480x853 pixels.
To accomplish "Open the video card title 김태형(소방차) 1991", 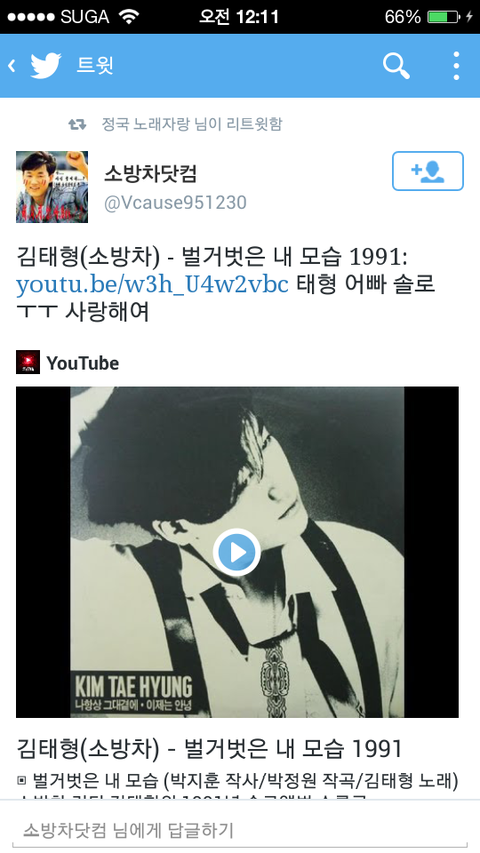I will (209, 749).
